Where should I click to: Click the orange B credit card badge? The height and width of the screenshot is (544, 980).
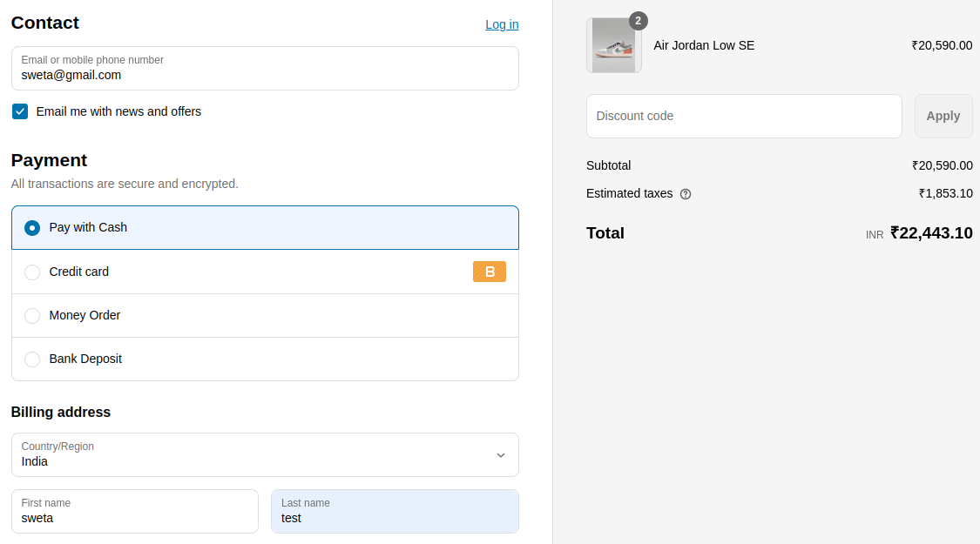(490, 272)
